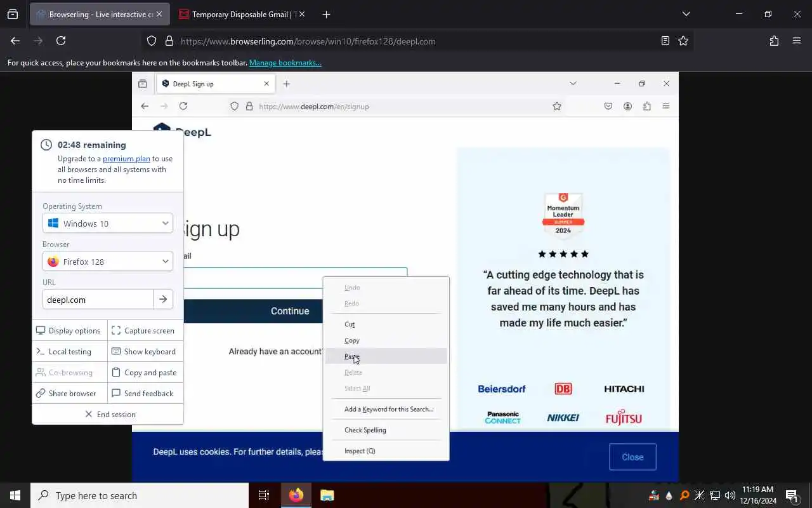
Task: Open the Operating System Windows 10 dropdown
Action: (x=108, y=224)
